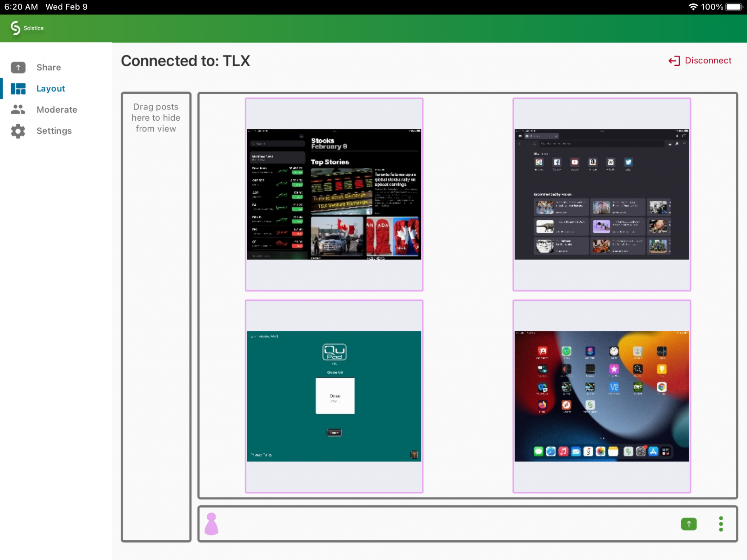747x560 pixels.
Task: Click the Layout grid icon in sidebar
Action: [18, 89]
